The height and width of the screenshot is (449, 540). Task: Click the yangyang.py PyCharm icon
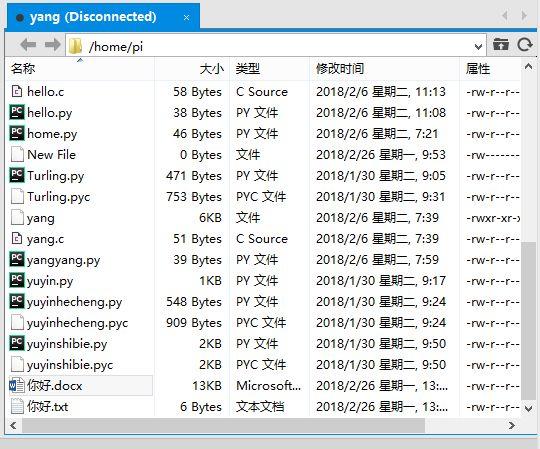17,259
